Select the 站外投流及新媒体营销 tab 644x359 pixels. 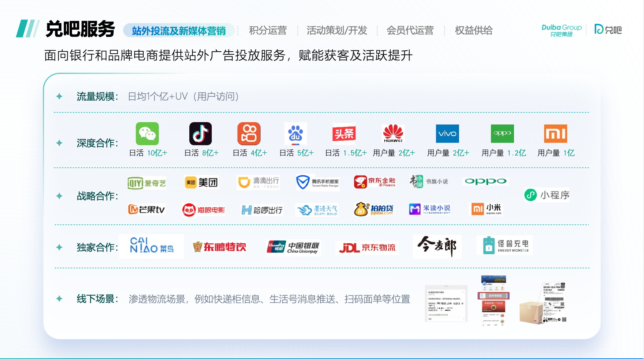tap(179, 31)
